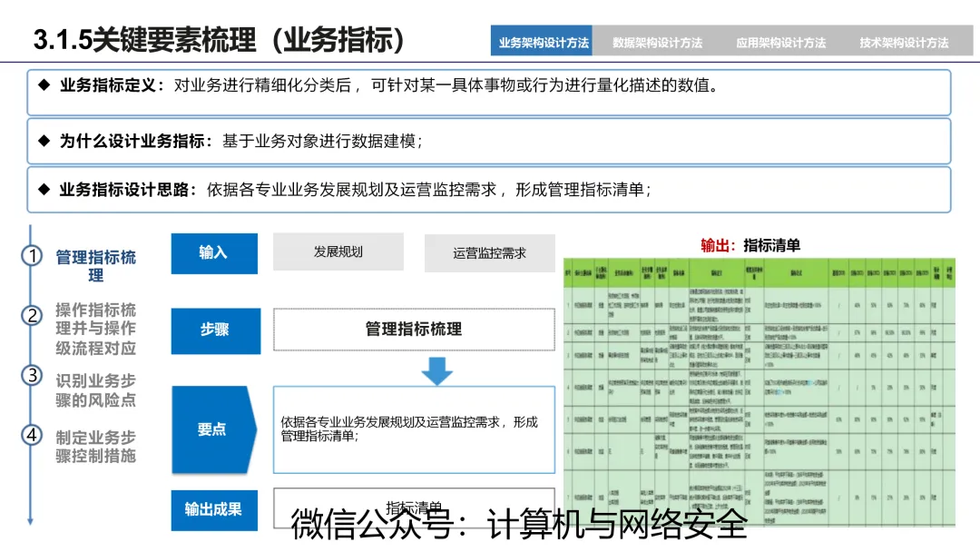The width and height of the screenshot is (980, 552).
Task: Select the 识别业务步骤的风险点 step label
Action: tap(95, 390)
